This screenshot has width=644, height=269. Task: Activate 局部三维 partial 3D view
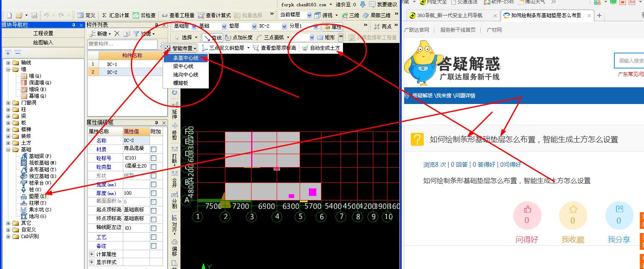(377, 15)
